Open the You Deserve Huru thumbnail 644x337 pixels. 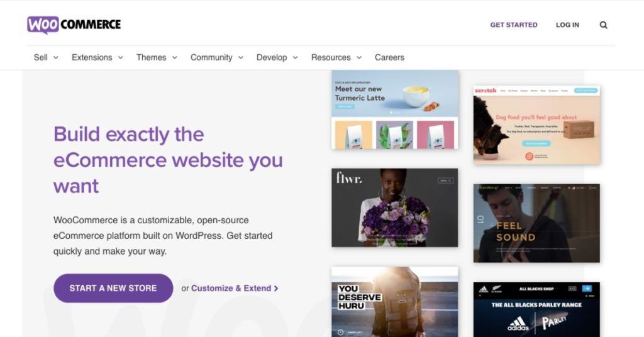coord(395,302)
